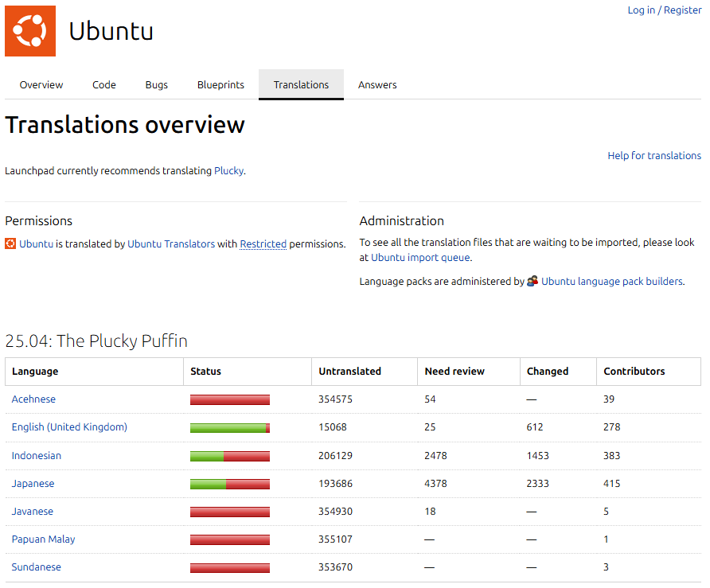This screenshot has height=588, width=710.
Task: Click Acehnese untranslated count 354575
Action: point(335,399)
